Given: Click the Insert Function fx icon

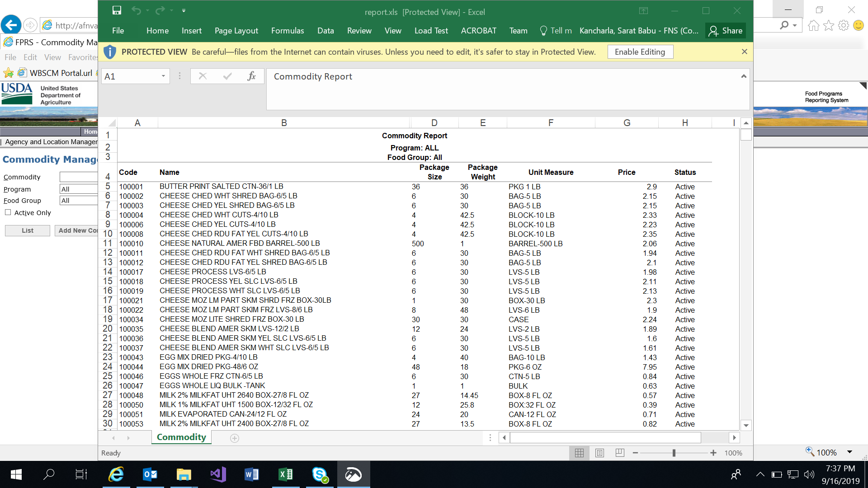Looking at the screenshot, I should pos(251,76).
